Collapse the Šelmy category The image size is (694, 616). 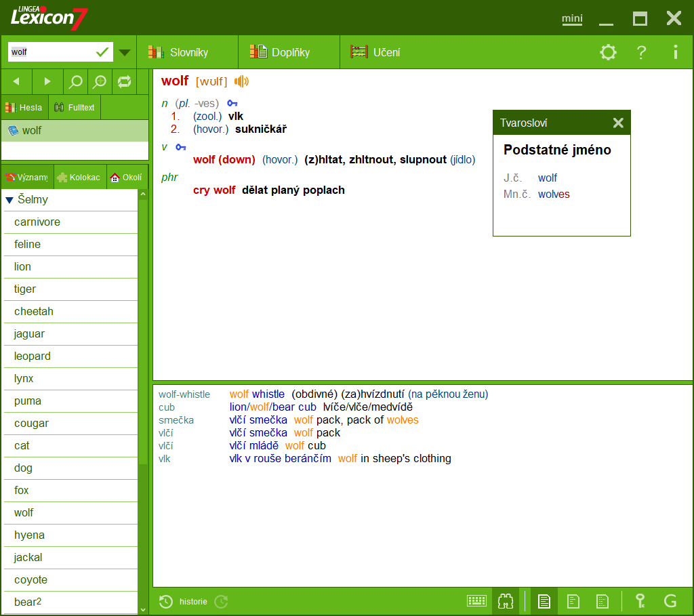click(x=9, y=200)
